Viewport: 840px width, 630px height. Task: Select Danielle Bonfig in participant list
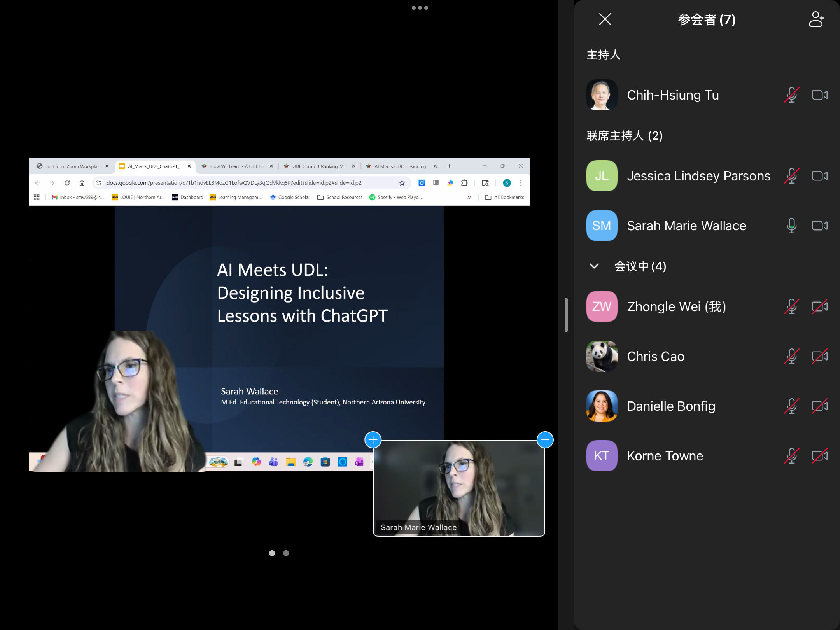(x=671, y=406)
